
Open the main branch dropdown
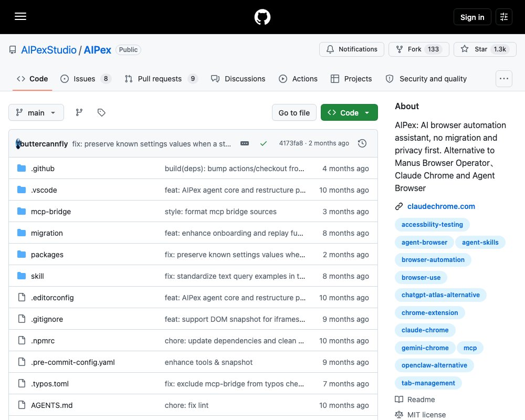[x=36, y=112]
